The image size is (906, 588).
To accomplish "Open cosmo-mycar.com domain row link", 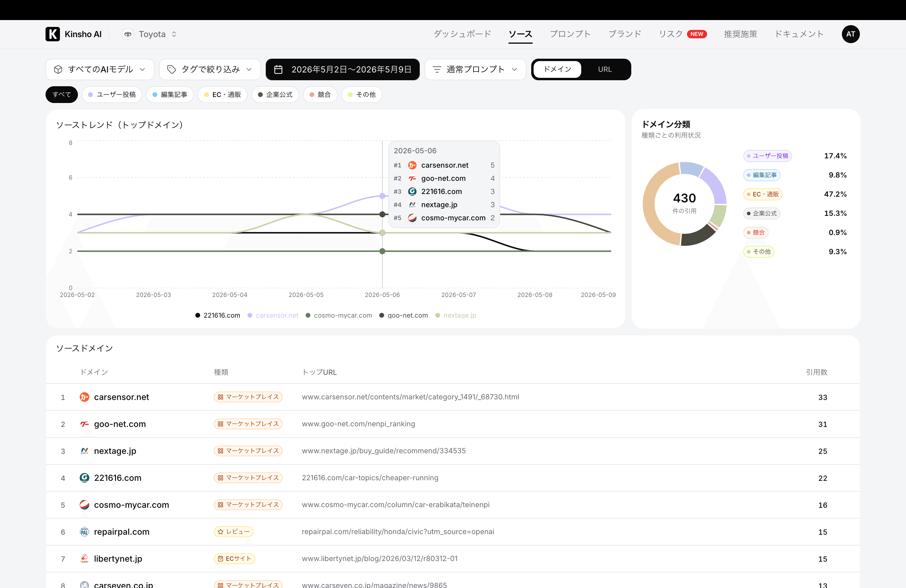I will 131,505.
